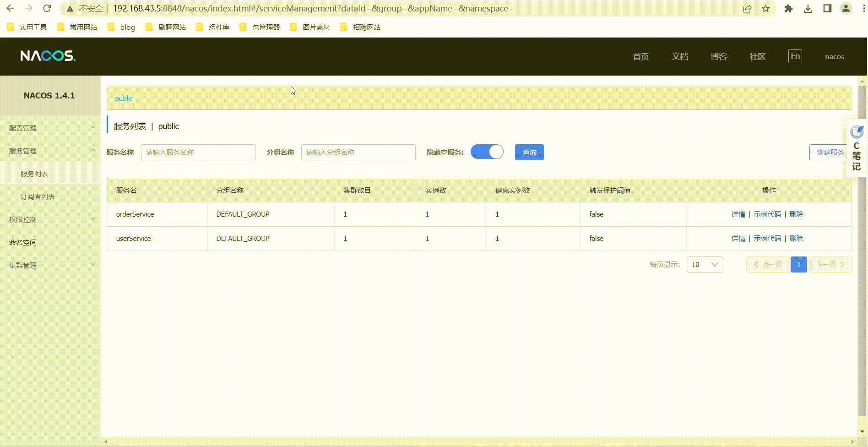Screen dimensions: 868x447
Task: Collapse the 服务管理 sidebar menu
Action: 50,151
